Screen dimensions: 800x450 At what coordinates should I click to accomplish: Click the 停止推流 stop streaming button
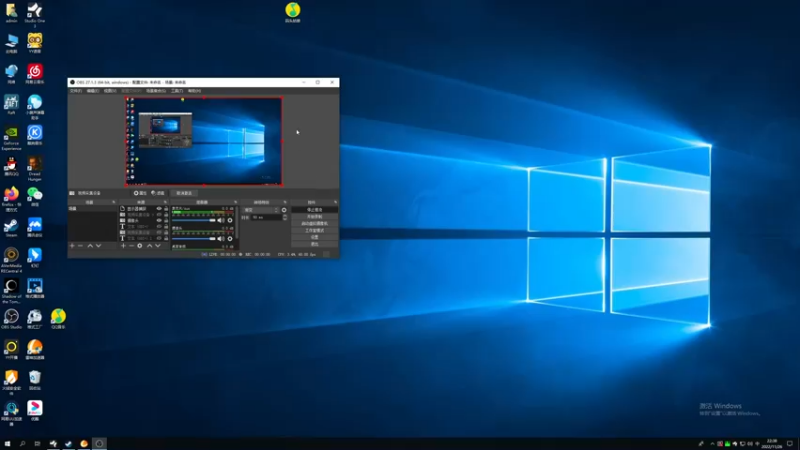point(314,210)
